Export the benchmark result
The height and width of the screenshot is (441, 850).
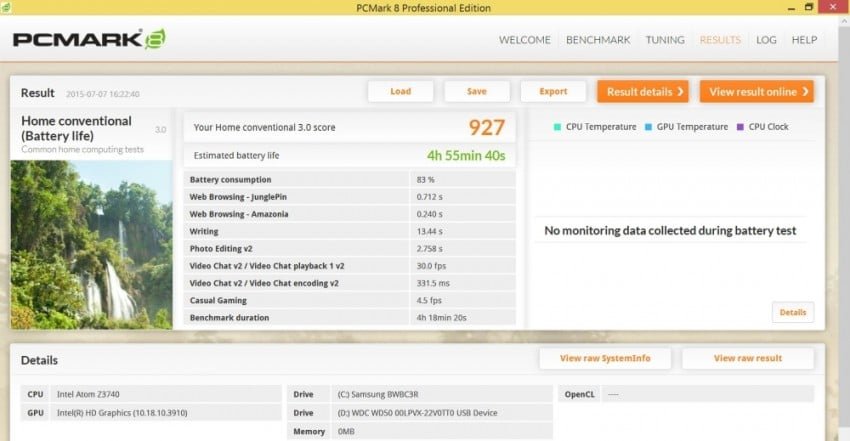click(553, 92)
